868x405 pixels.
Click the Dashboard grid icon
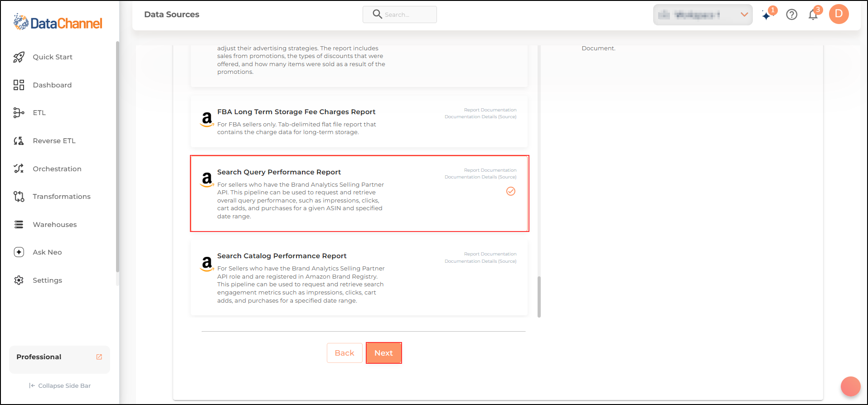click(19, 85)
